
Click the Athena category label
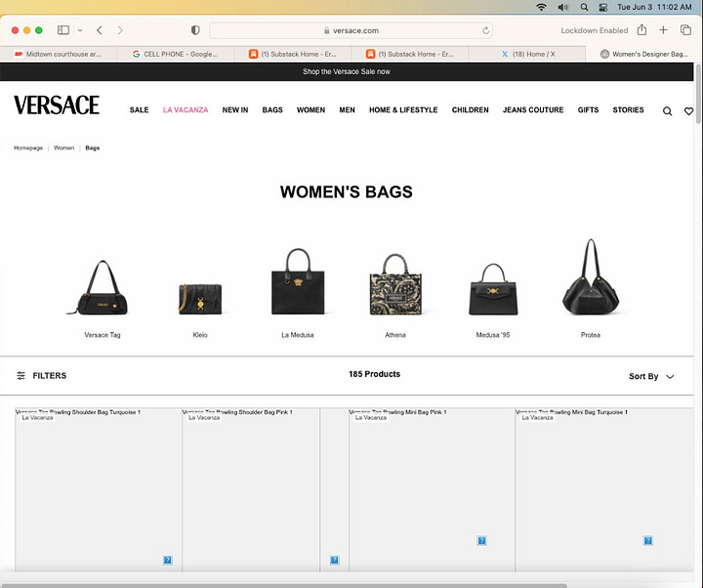(x=395, y=335)
